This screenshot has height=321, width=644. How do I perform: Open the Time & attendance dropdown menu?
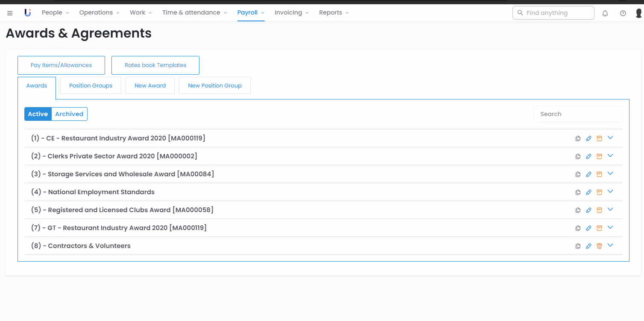click(x=194, y=13)
